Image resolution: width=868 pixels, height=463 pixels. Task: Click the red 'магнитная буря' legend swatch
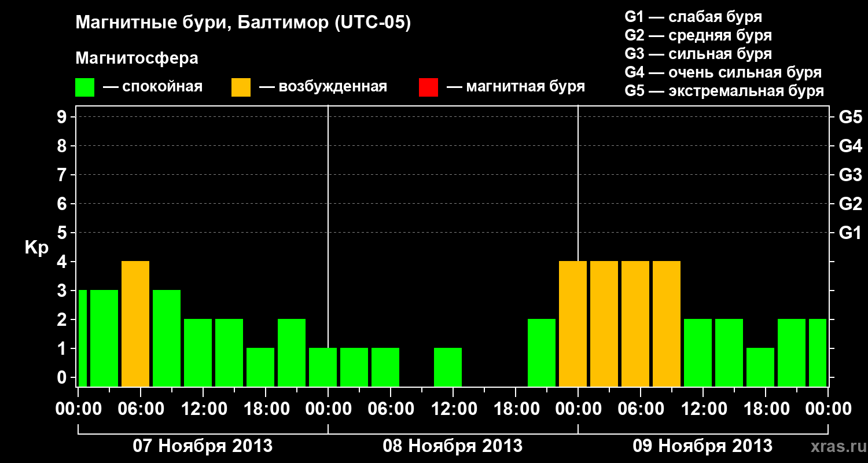pos(429,87)
